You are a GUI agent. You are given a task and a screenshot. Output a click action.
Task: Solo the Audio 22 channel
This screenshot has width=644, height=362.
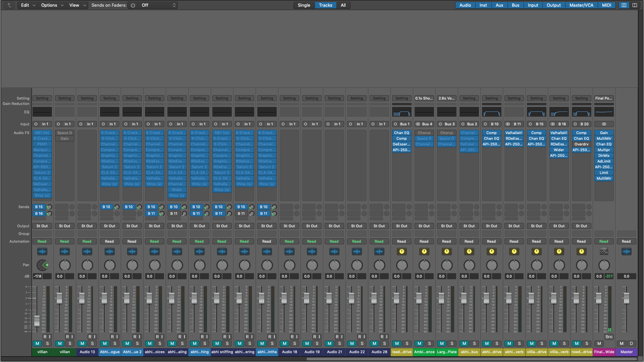click(362, 344)
